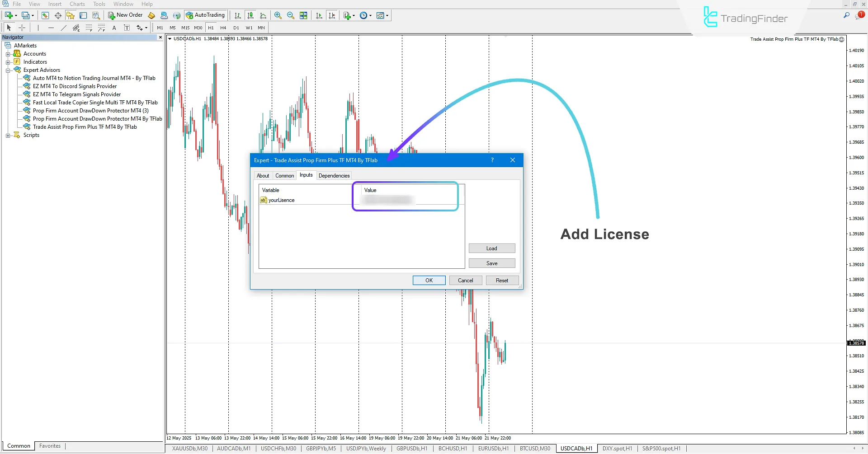
Task: Open a New Order window
Action: tap(125, 15)
